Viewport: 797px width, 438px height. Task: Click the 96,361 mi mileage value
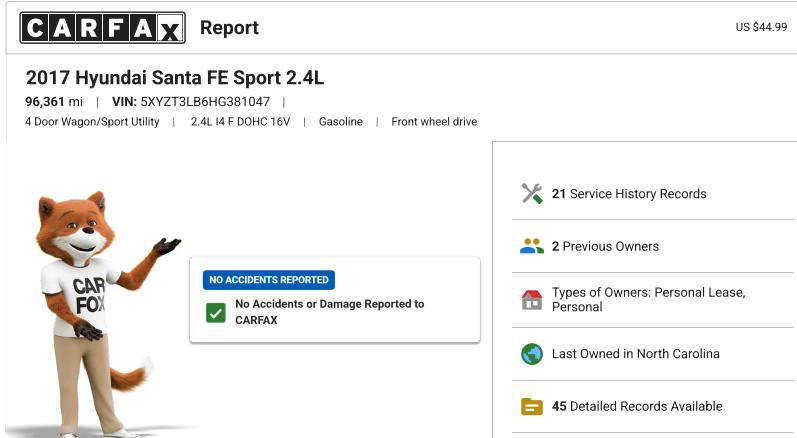coord(54,102)
